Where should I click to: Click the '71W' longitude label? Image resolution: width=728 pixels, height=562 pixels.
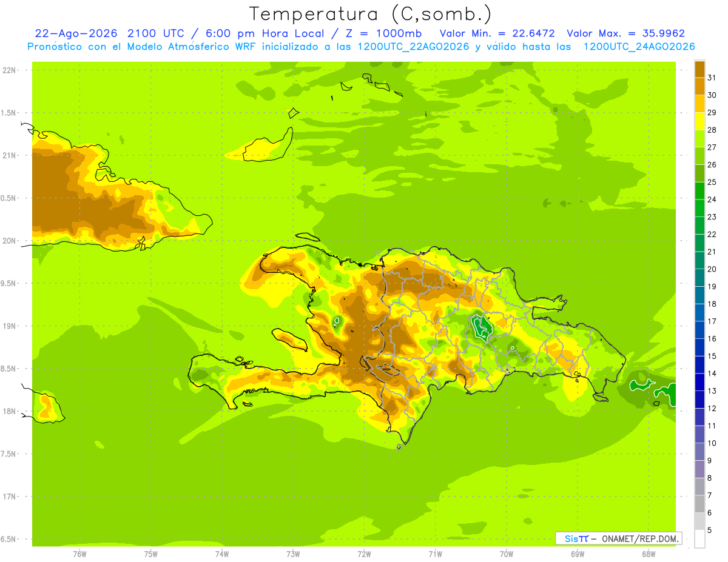(435, 554)
